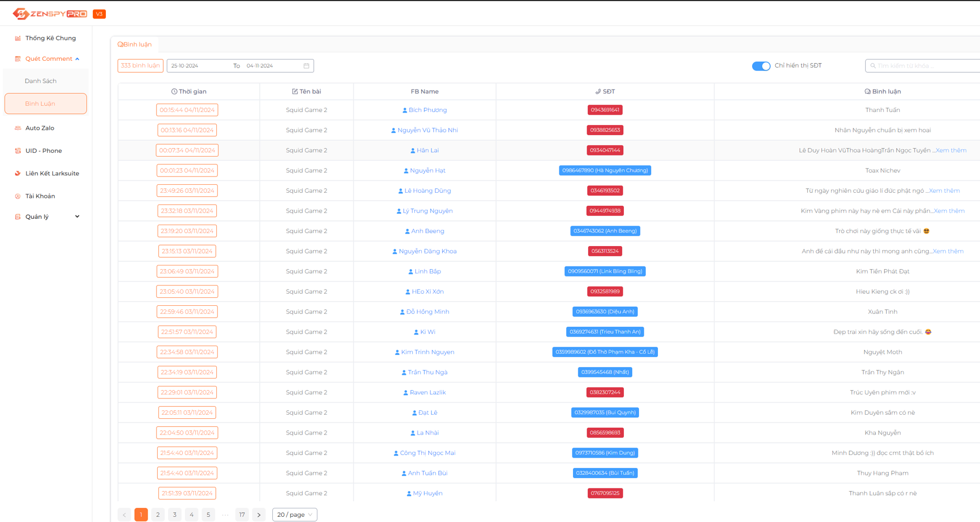Screen dimensions: 980x522
Task: Click the Tài Khoản sidebar icon
Action: 18,196
